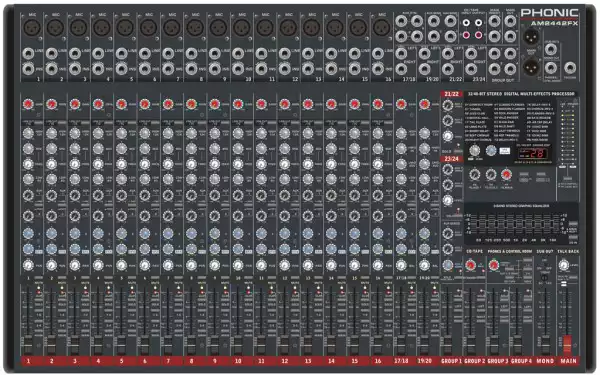Image resolution: width=600 pixels, height=375 pixels.
Task: Click the top-left white RCA tape jack
Action: [x=466, y=23]
